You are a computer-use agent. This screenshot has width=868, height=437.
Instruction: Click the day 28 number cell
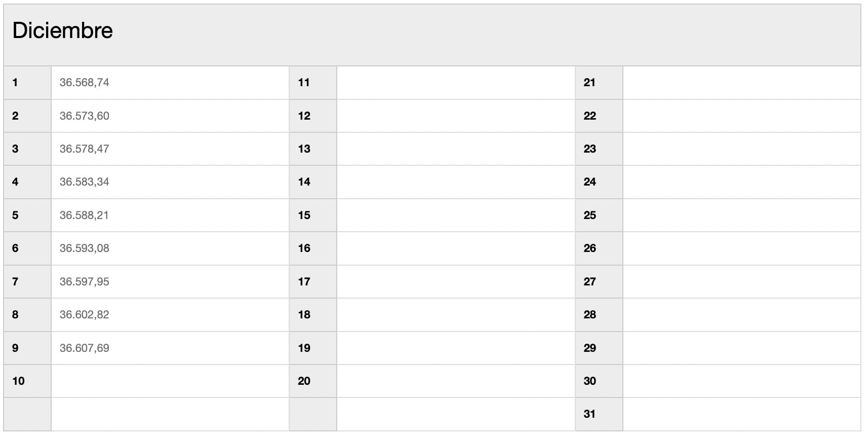coord(589,315)
